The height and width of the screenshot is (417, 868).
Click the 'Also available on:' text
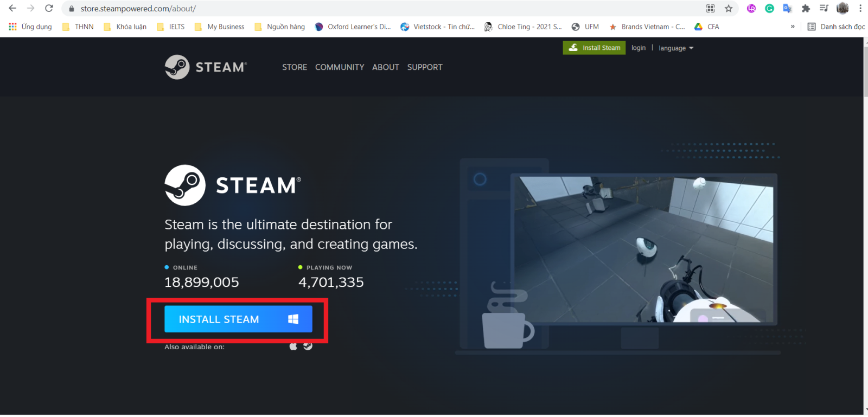tap(194, 347)
